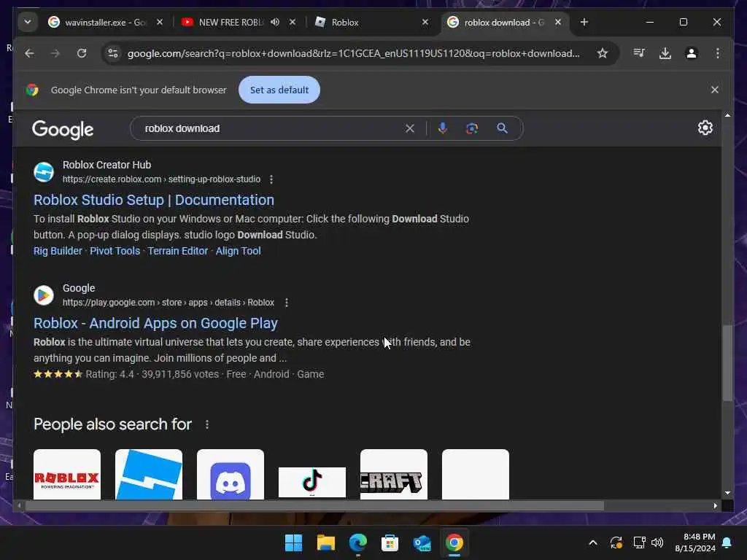This screenshot has width=747, height=560.
Task: Open a new tab
Action: pos(584,23)
